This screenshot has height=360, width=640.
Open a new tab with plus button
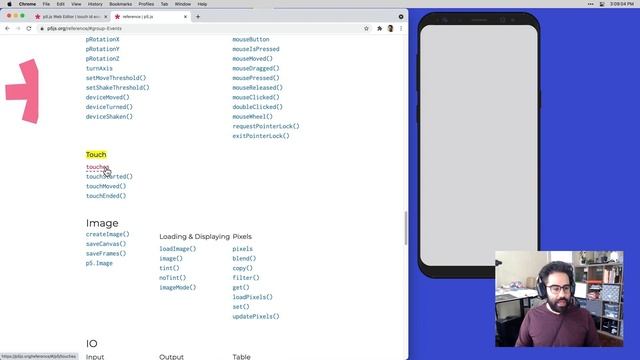coord(198,17)
